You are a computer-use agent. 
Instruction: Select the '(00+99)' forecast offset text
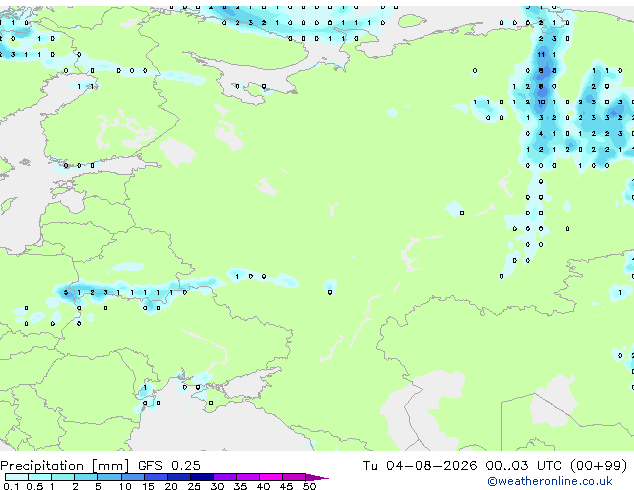click(599, 465)
